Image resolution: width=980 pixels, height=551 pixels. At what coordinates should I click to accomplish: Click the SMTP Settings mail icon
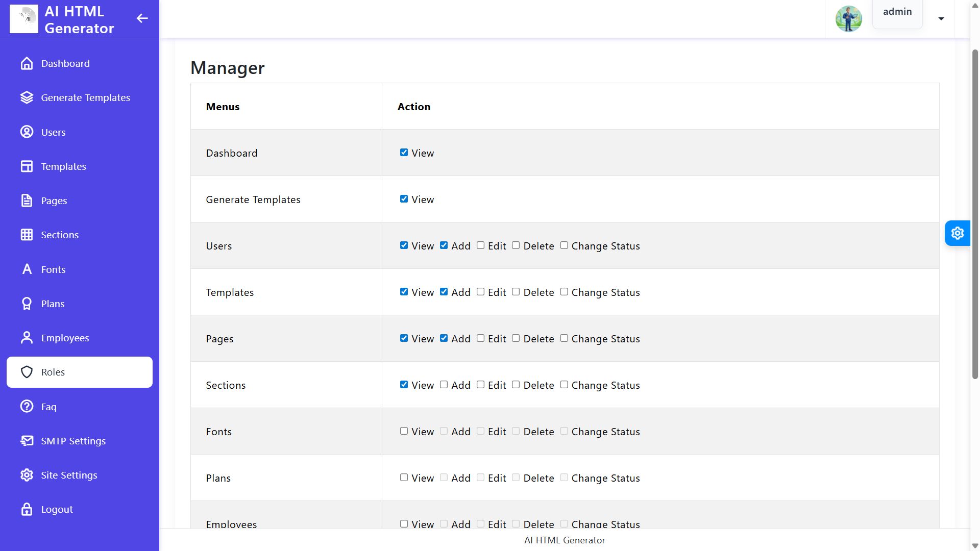[x=27, y=441]
